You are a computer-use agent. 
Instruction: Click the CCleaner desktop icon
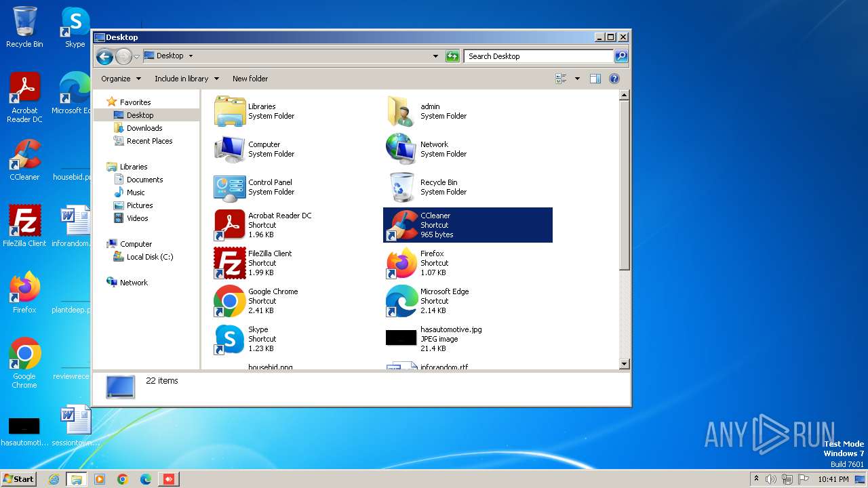tap(24, 160)
